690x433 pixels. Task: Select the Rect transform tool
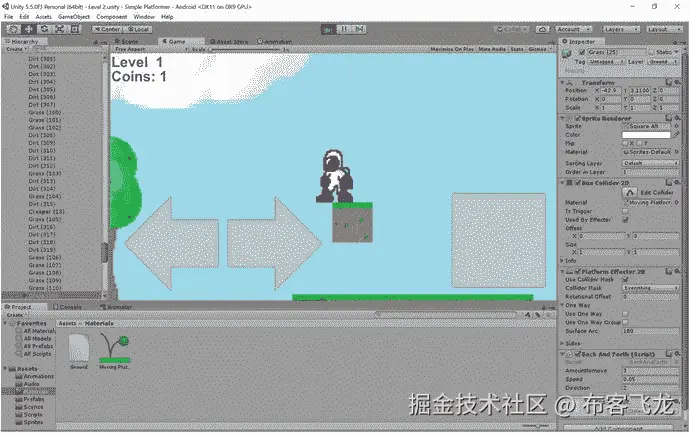click(75, 29)
